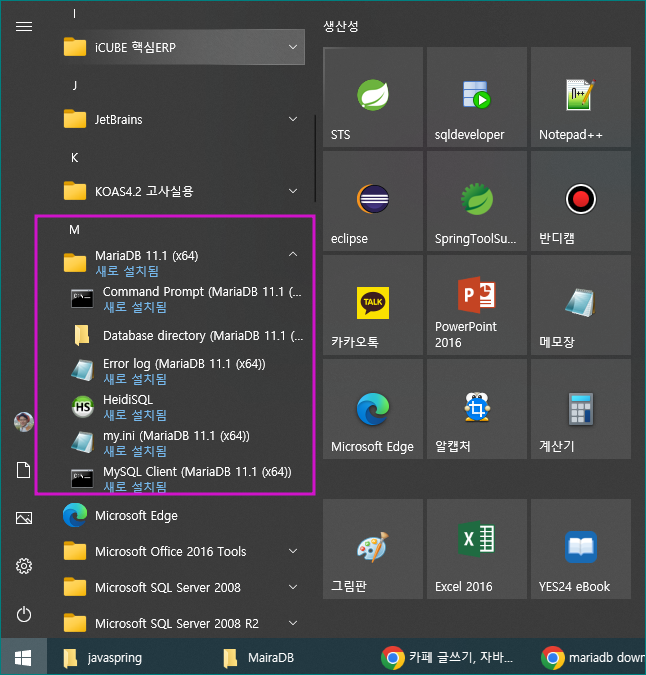646x675 pixels.
Task: Open Error log (MariaDB 11.1 (x64))
Action: 181,371
